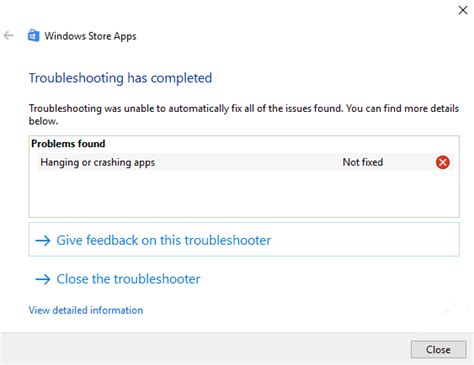
Task: Select Close the troubleshooter option
Action: 118,279
